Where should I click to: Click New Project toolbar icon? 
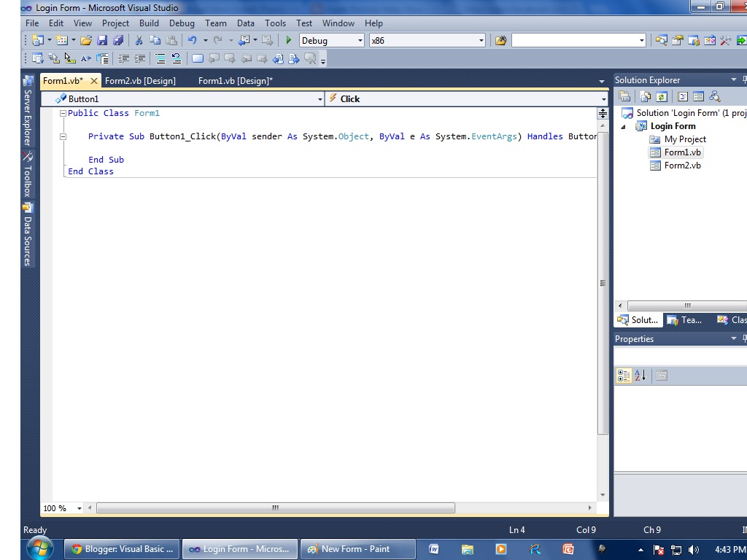coord(38,41)
